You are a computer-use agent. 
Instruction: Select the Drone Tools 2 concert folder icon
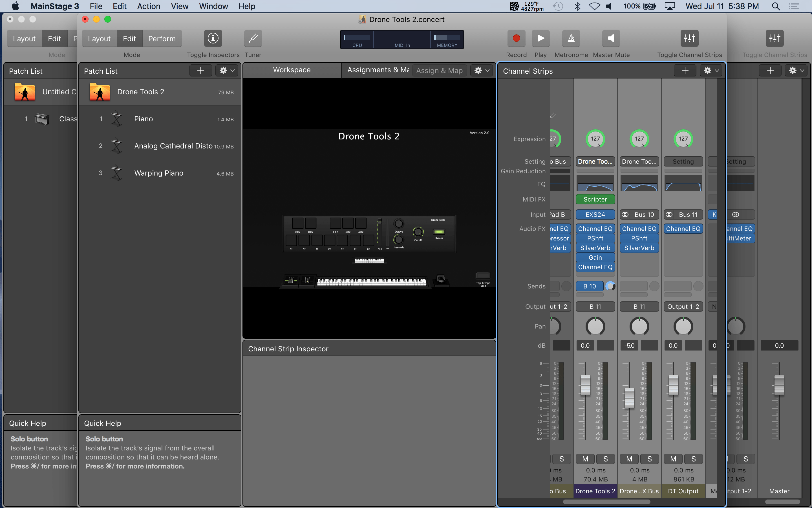[x=100, y=92]
